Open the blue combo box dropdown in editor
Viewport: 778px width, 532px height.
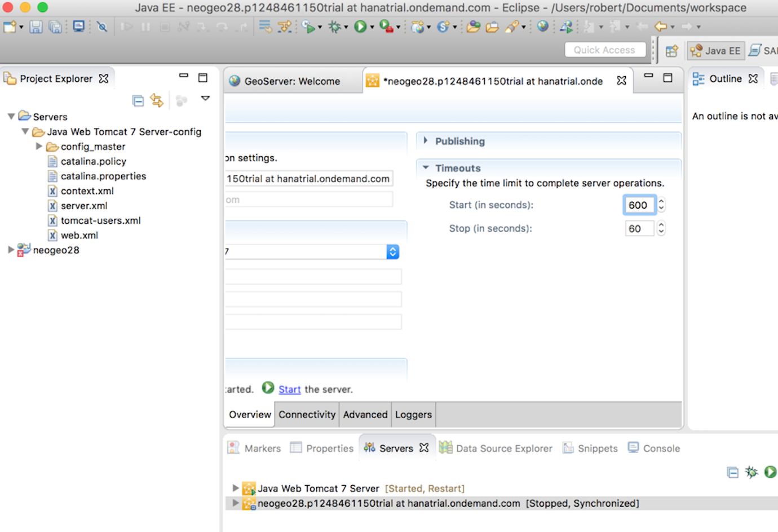click(x=393, y=252)
